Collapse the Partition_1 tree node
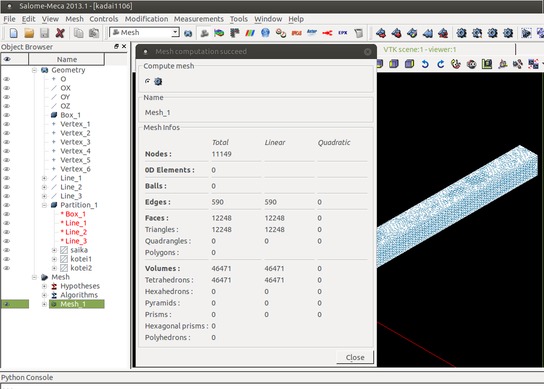Viewport: 544px width, 389px height. 44,205
